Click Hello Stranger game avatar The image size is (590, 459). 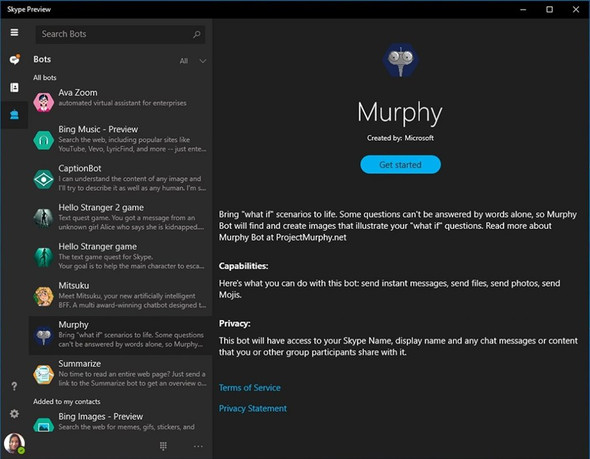click(x=44, y=257)
